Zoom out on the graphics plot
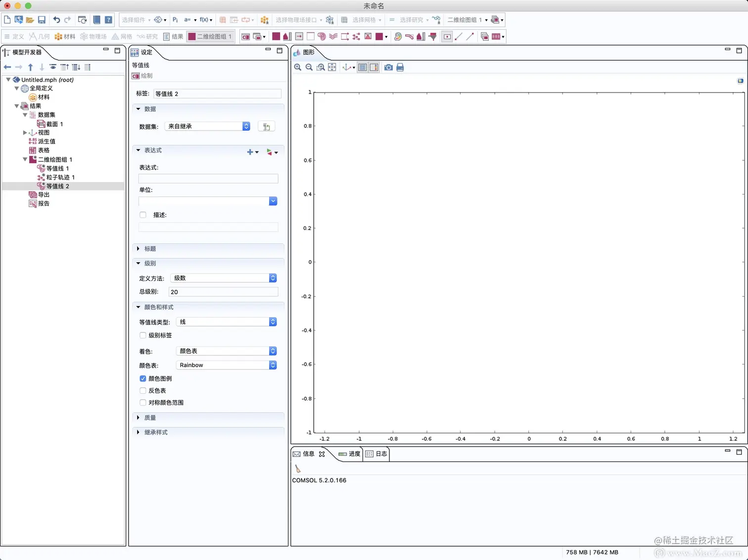The width and height of the screenshot is (748, 560). click(x=309, y=67)
